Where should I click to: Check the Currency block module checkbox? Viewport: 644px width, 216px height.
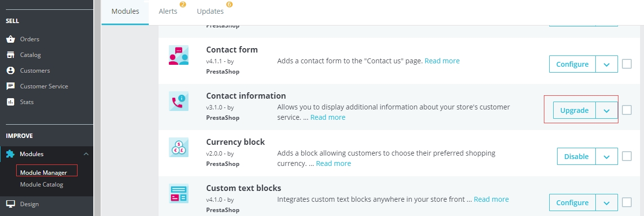tap(627, 156)
